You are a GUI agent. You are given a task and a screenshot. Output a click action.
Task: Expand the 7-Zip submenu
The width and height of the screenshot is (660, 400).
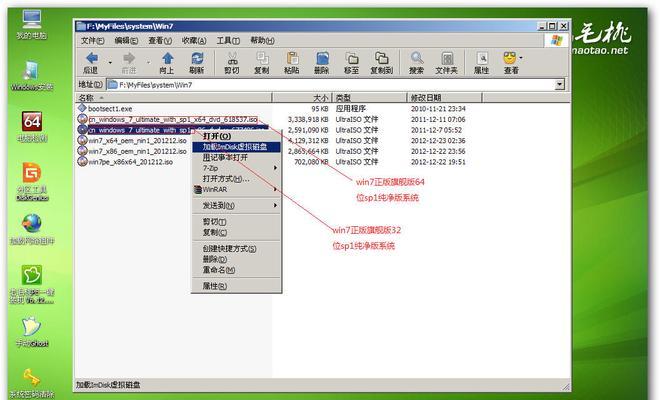236,168
